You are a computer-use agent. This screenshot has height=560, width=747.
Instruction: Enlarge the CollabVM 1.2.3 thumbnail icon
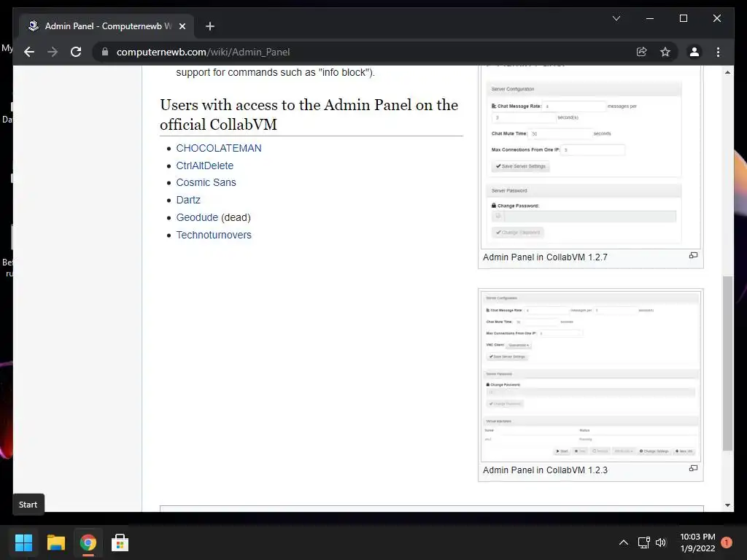coord(693,469)
